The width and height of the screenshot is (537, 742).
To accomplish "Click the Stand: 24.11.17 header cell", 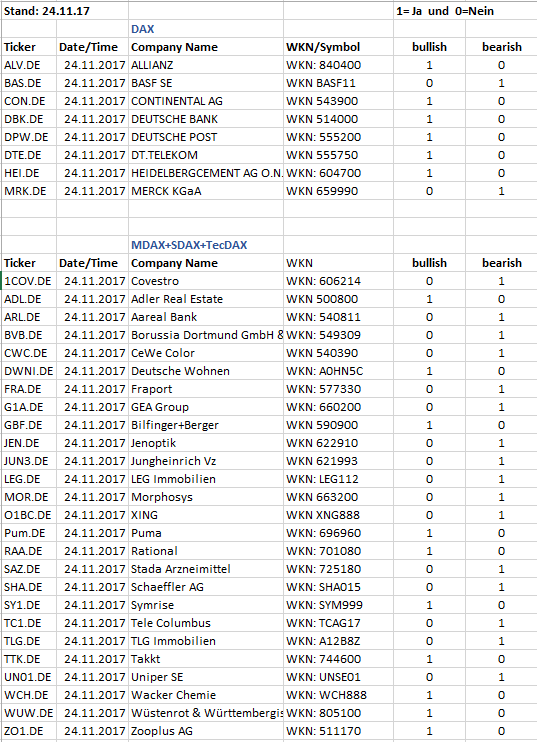I will tap(65, 11).
